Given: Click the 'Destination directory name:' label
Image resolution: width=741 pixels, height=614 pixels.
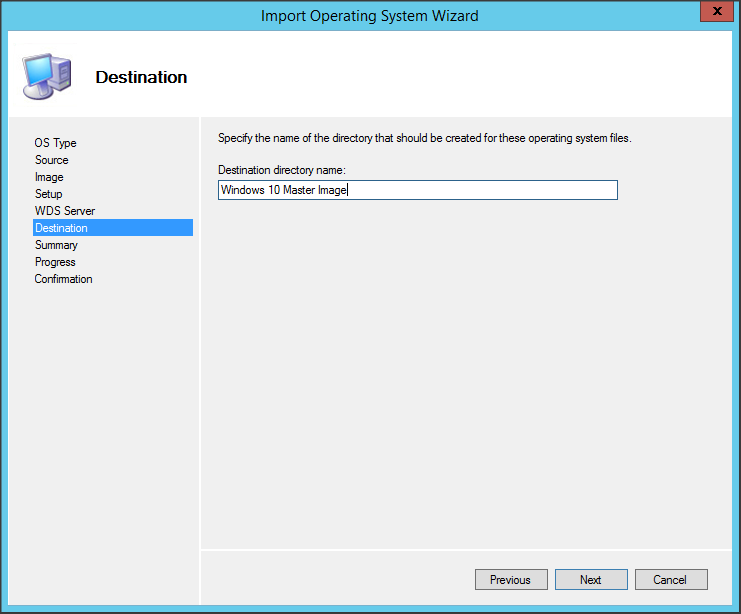Looking at the screenshot, I should click(x=281, y=170).
